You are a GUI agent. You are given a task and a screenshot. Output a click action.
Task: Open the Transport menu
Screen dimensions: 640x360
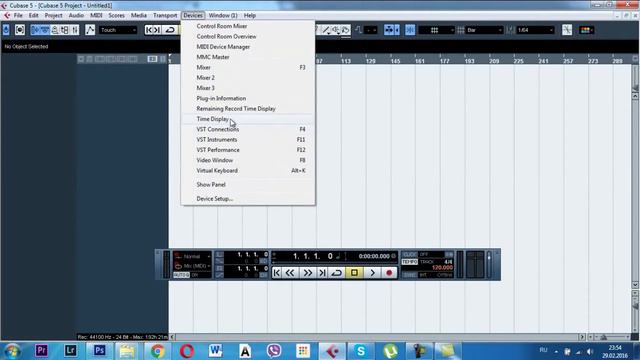pos(165,16)
